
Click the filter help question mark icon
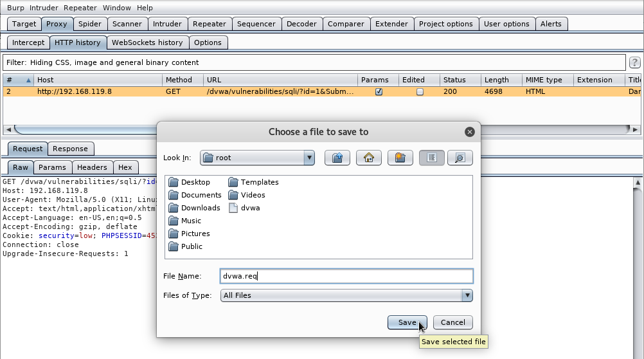(635, 63)
